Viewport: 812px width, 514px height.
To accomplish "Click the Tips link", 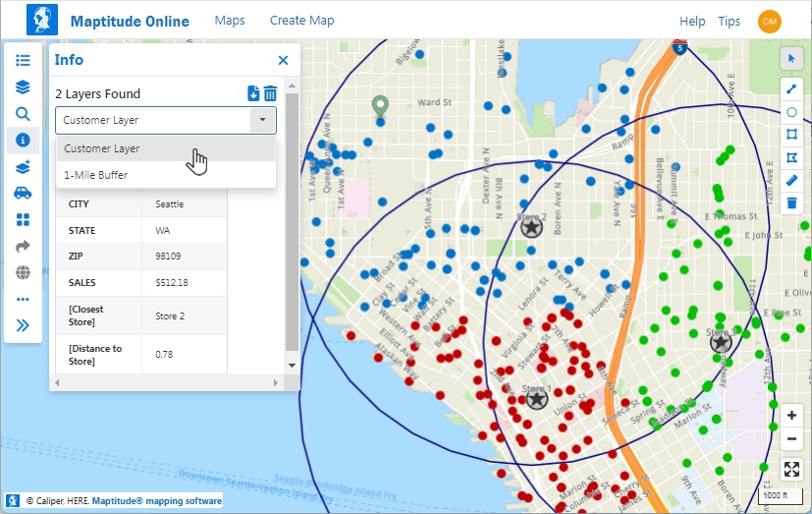I will (x=729, y=22).
